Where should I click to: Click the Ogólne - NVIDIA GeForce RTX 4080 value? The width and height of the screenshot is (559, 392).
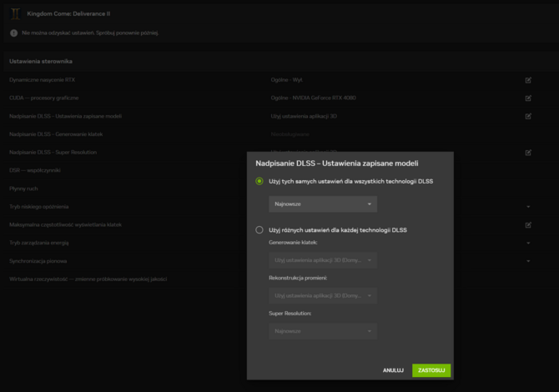(x=314, y=98)
